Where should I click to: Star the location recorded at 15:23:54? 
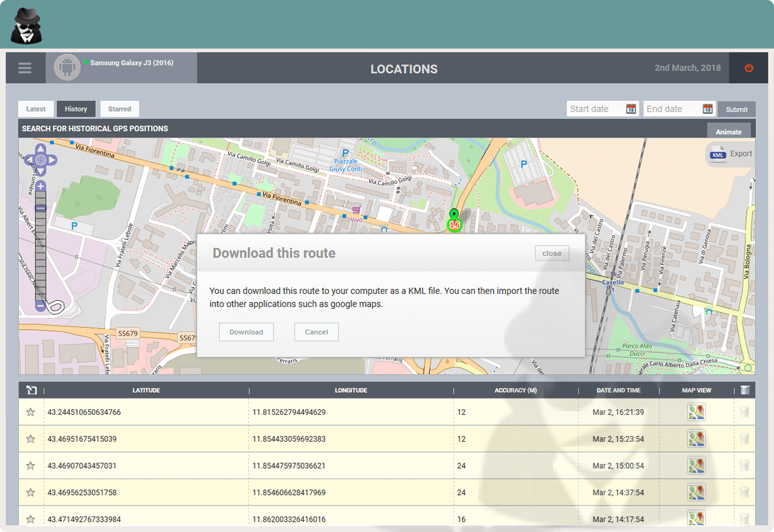[30, 439]
